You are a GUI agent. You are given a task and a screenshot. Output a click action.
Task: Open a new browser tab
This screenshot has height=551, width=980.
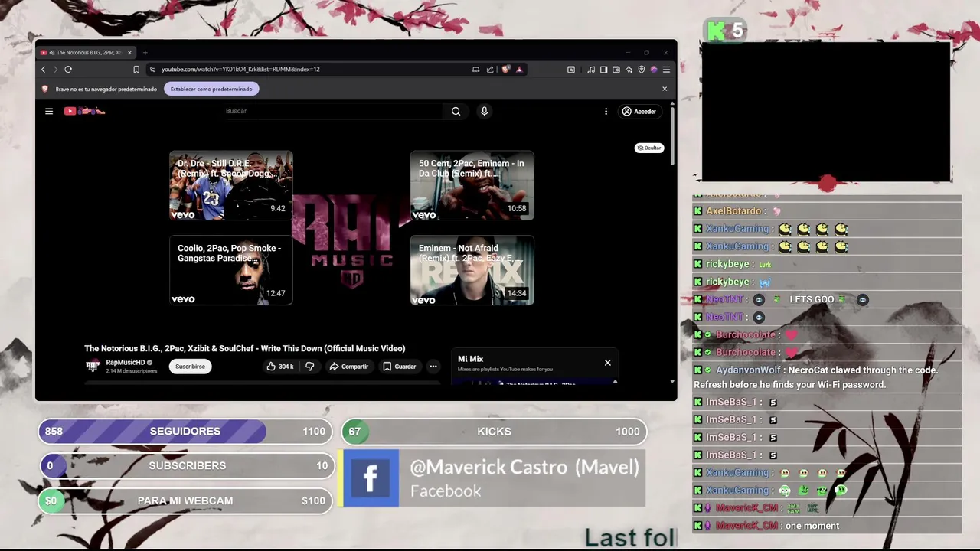pos(145,53)
